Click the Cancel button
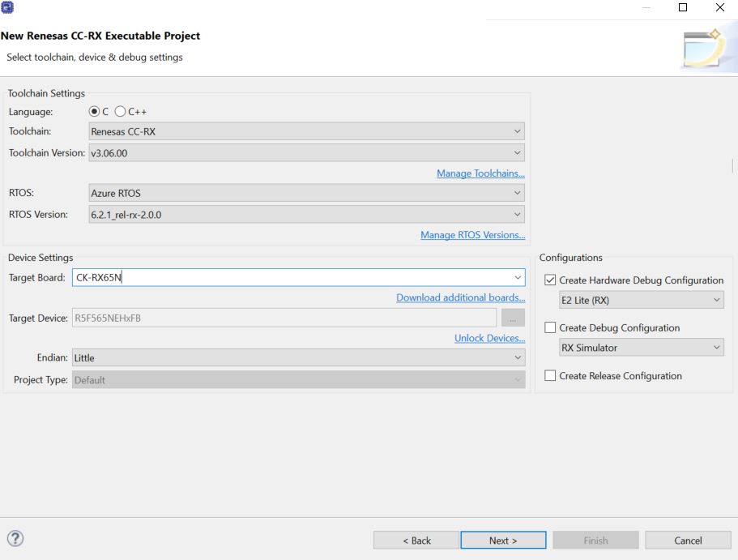The width and height of the screenshot is (738, 560). click(688, 541)
